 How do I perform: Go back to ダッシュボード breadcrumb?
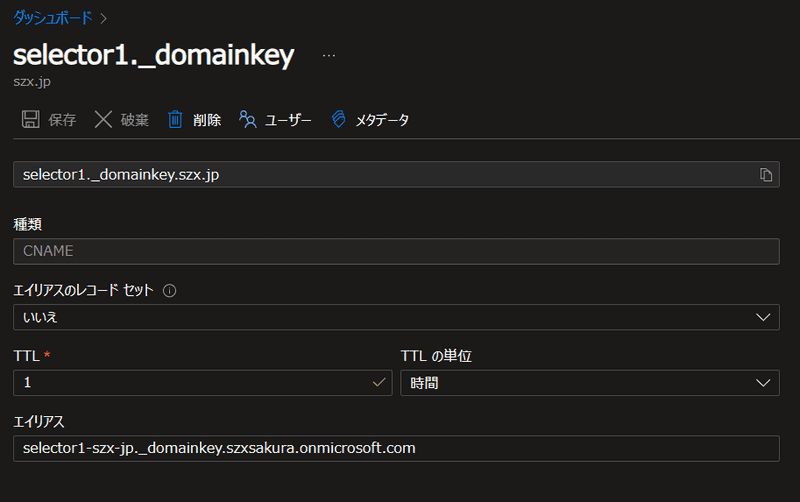tap(52, 17)
